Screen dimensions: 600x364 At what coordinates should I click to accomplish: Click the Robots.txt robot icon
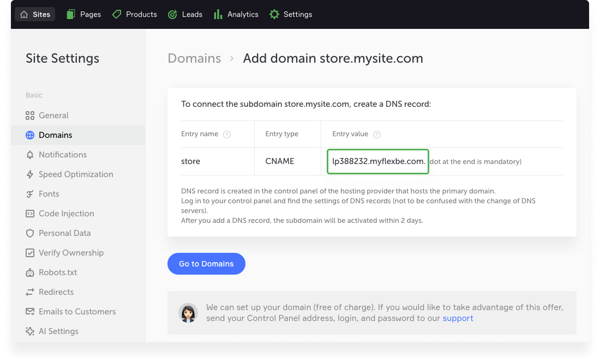pos(30,272)
